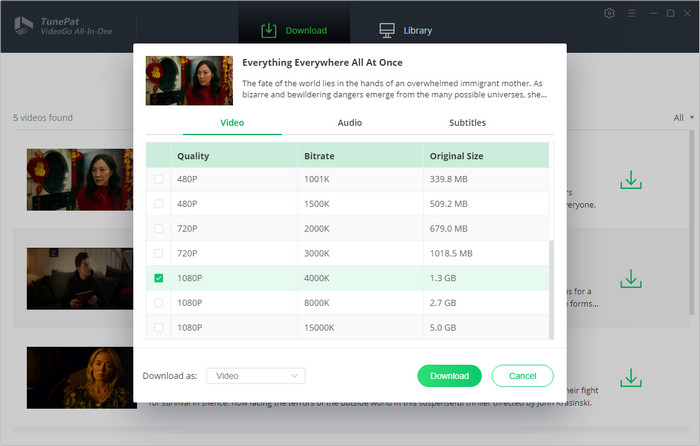Screen dimensions: 700x446
Task: Open the Subtitles tab
Action: 467,123
